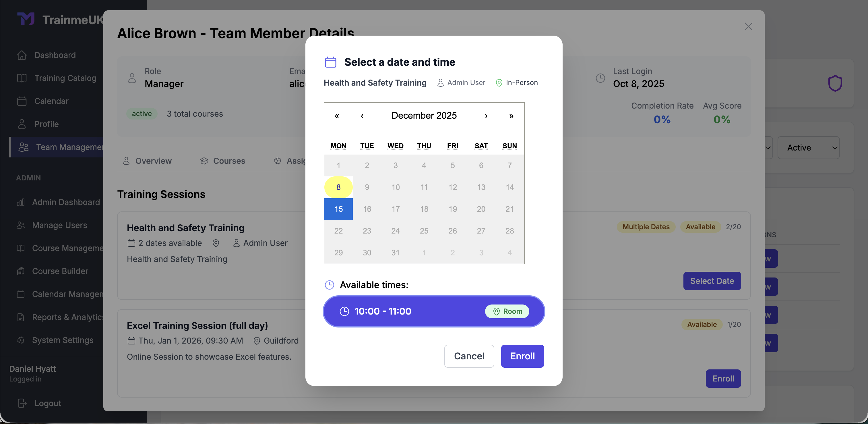Select the 10:00 - 11:00 time slot
The image size is (868, 424).
(x=433, y=311)
